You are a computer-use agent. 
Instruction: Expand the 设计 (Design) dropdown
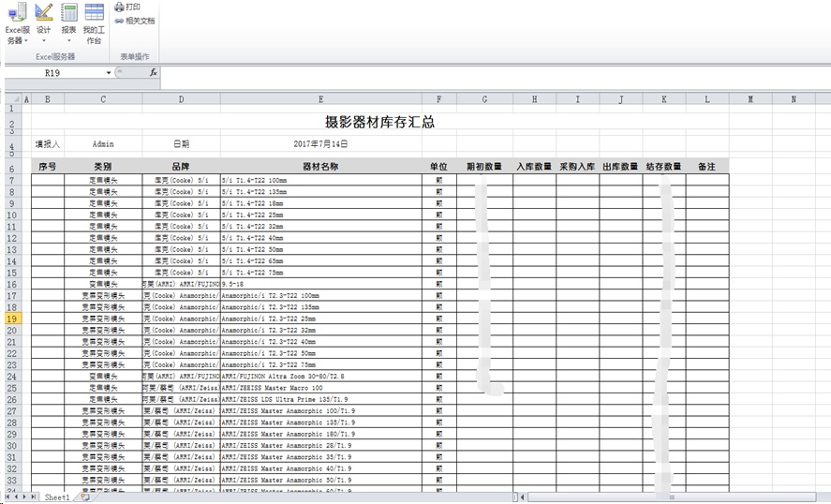[44, 41]
